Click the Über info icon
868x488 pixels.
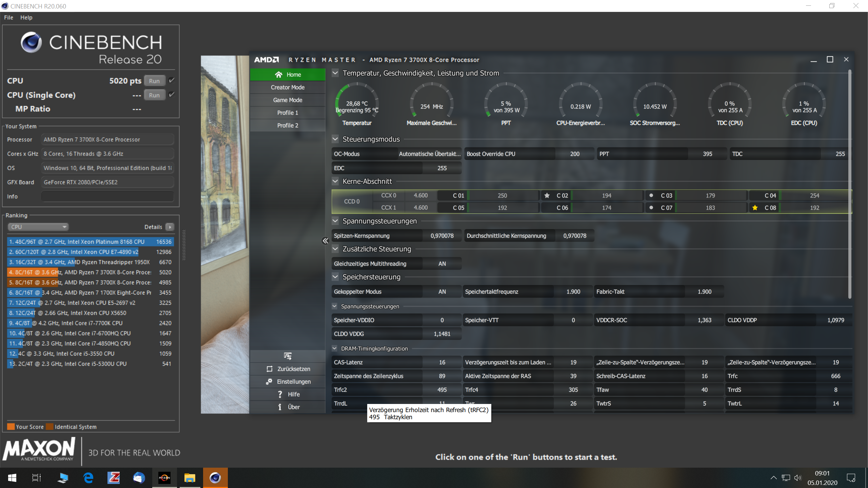(x=280, y=407)
